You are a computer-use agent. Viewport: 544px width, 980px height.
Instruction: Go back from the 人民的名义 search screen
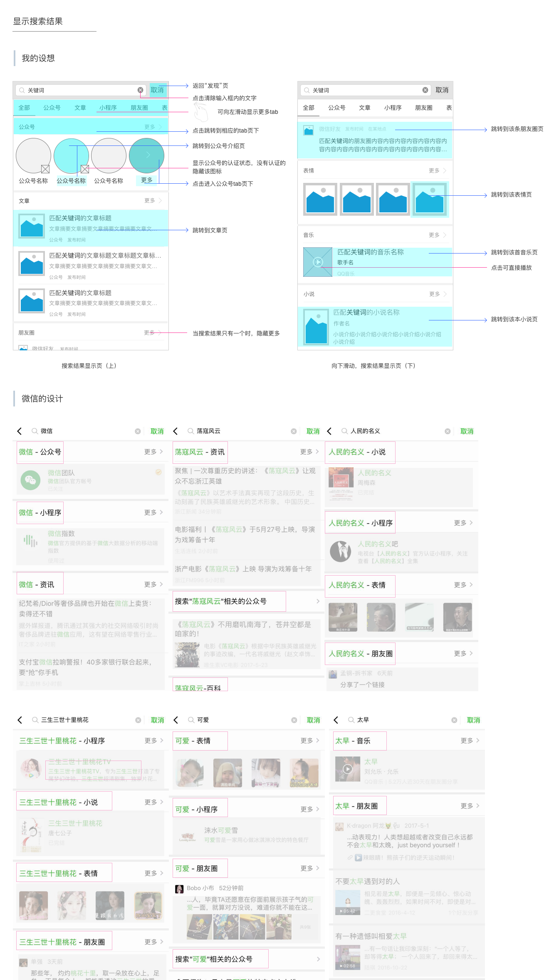tap(329, 431)
